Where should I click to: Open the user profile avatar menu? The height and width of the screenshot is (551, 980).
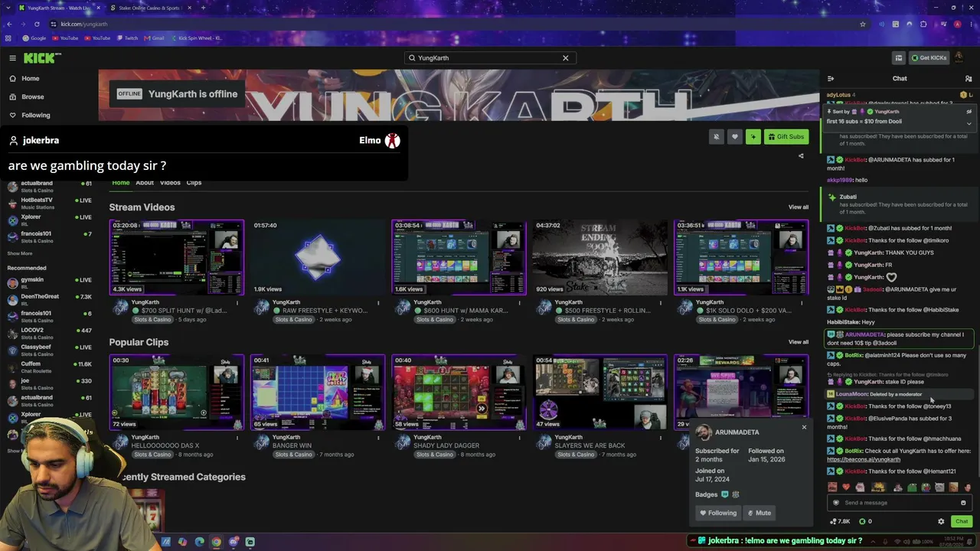click(959, 58)
